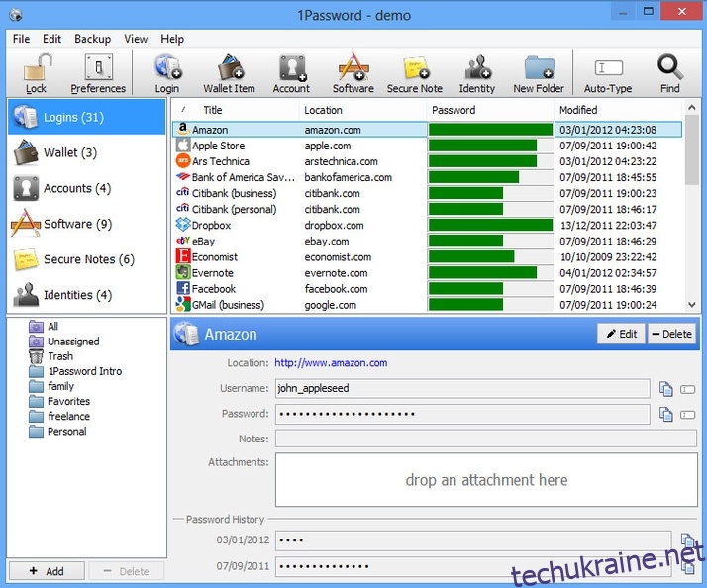Open Preferences from the toolbar

pyautogui.click(x=98, y=73)
